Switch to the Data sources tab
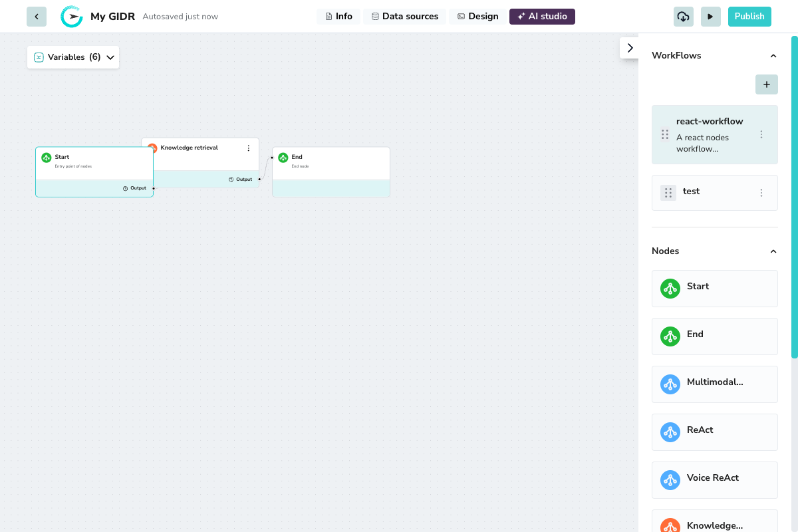The image size is (798, 532). [404, 16]
